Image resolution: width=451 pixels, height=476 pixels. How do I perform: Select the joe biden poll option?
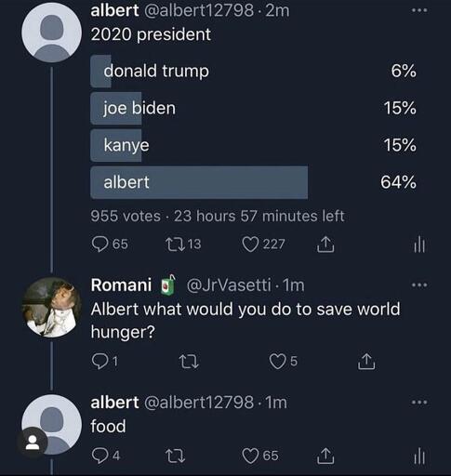tap(254, 108)
